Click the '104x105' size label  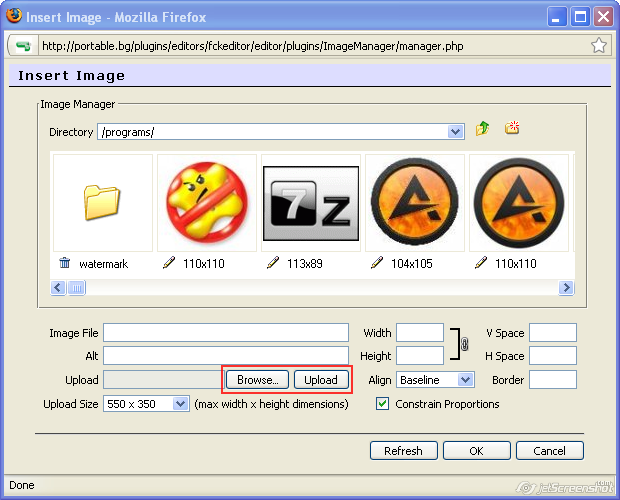412,264
